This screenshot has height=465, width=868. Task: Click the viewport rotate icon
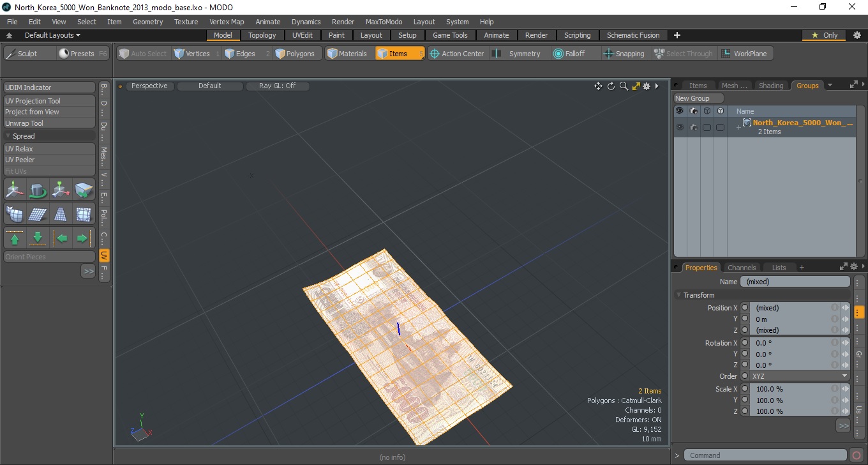[x=611, y=86]
